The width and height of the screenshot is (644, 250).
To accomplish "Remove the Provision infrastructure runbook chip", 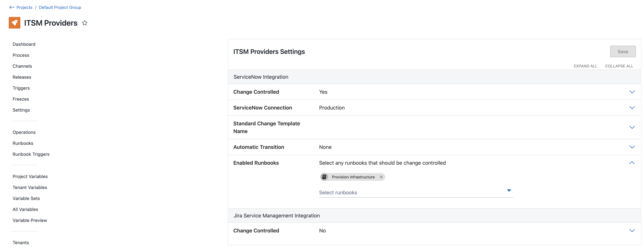I will coord(381,177).
